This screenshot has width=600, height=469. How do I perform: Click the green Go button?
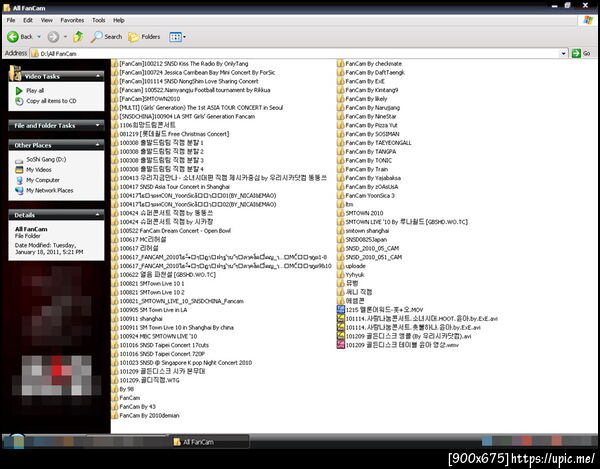point(581,53)
